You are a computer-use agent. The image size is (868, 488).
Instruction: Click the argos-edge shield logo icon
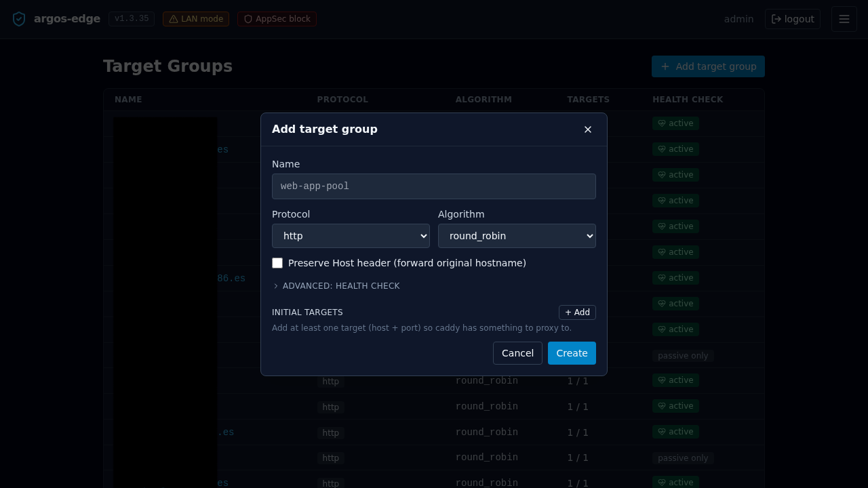pos(19,19)
